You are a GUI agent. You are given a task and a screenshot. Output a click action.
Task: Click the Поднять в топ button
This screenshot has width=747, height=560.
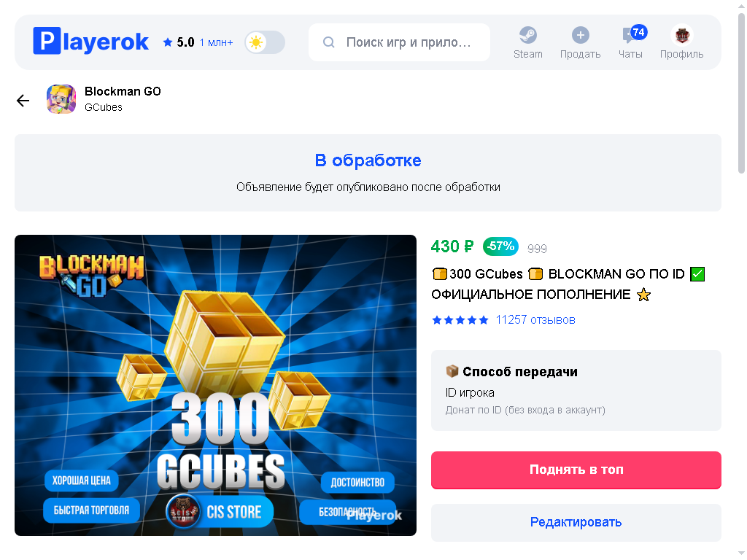[x=576, y=470]
